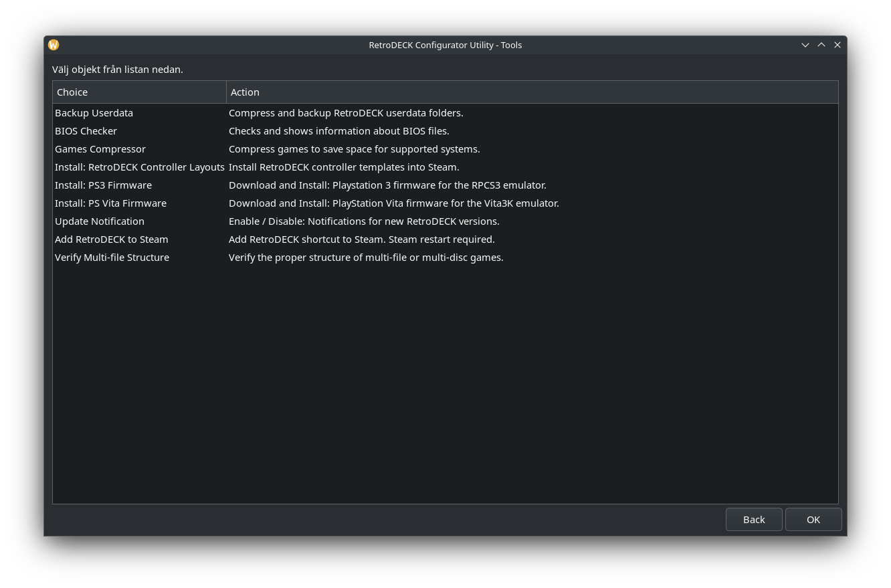This screenshot has height=588, width=891.
Task: Select Verify Multi-file Structure entry
Action: coord(112,258)
